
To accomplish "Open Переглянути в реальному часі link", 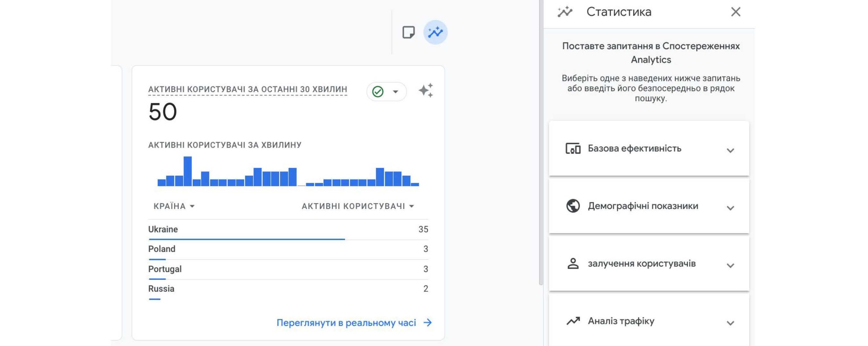I will point(347,322).
